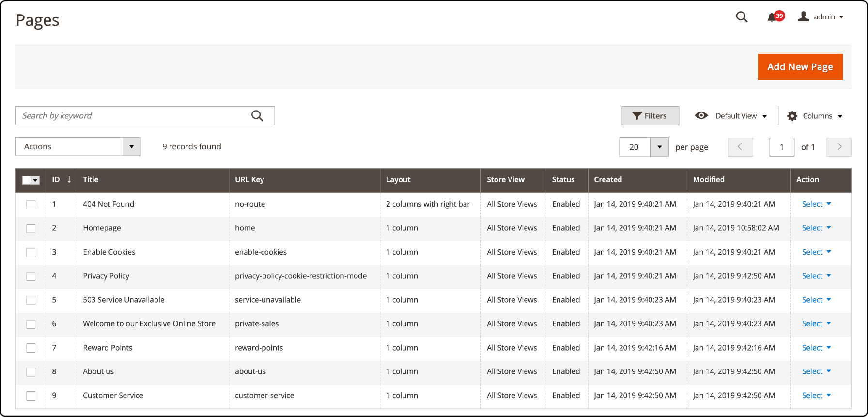Viewport: 868px width, 417px height.
Task: Open Select action for Privacy Policy row
Action: (x=816, y=276)
